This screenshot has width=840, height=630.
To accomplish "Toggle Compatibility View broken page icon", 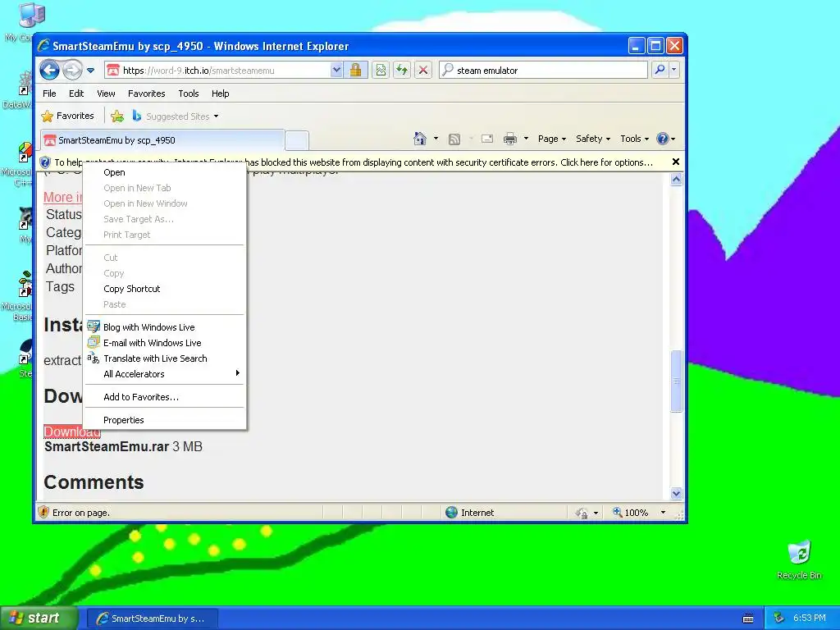I will 381,71.
